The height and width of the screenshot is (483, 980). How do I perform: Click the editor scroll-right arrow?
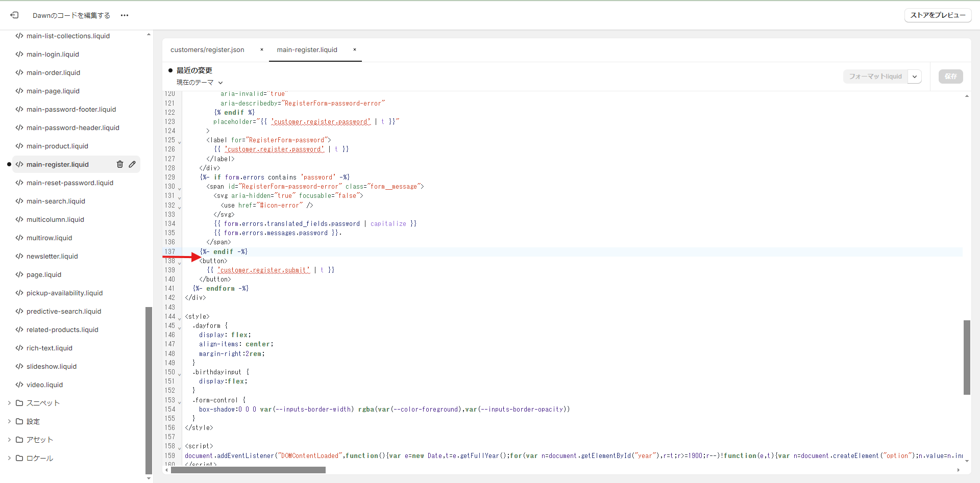click(958, 470)
